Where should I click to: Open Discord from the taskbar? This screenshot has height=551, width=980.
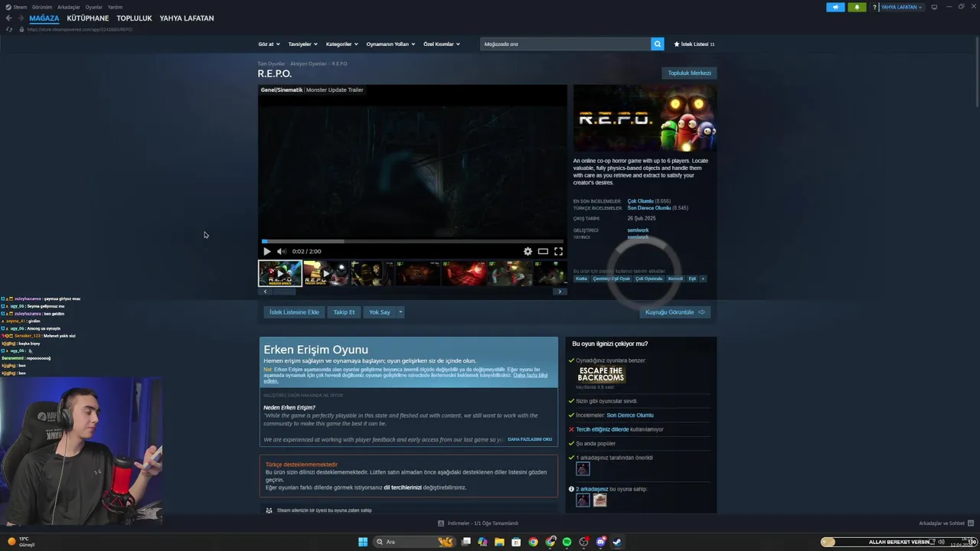[600, 542]
